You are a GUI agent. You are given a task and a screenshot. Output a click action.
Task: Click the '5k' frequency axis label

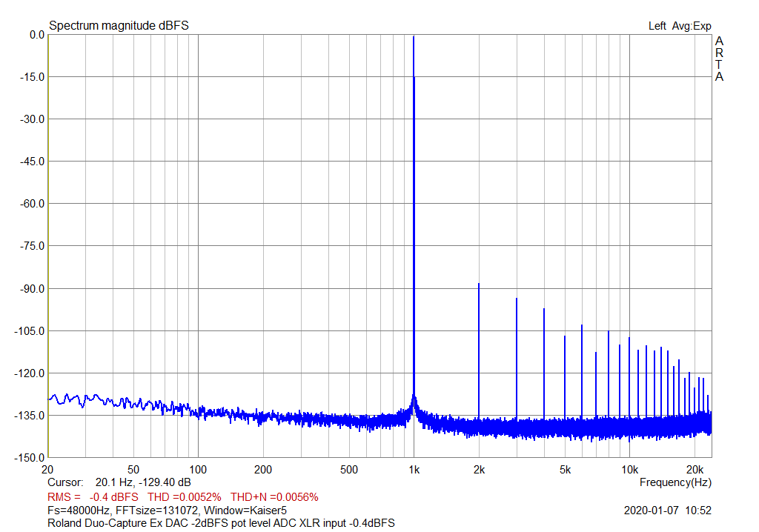565,470
